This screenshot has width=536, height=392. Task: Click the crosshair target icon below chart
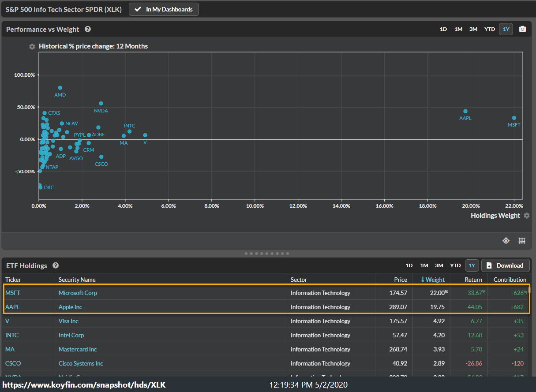click(x=506, y=241)
